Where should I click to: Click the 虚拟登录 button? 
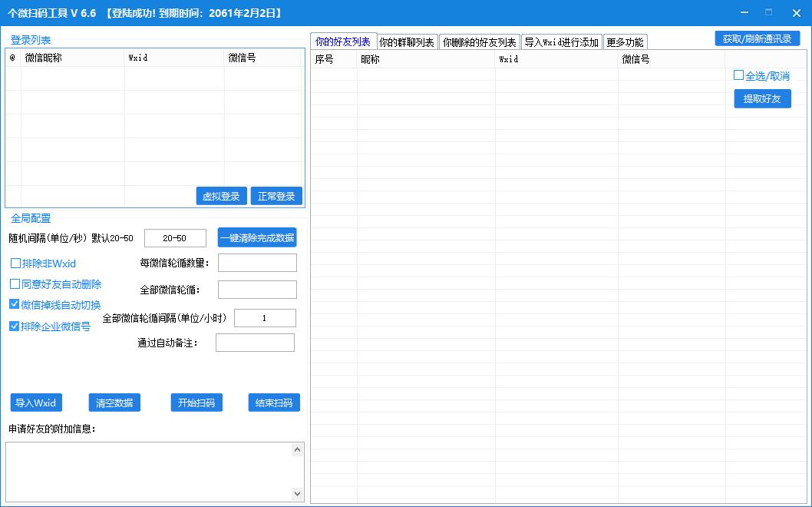pos(221,196)
